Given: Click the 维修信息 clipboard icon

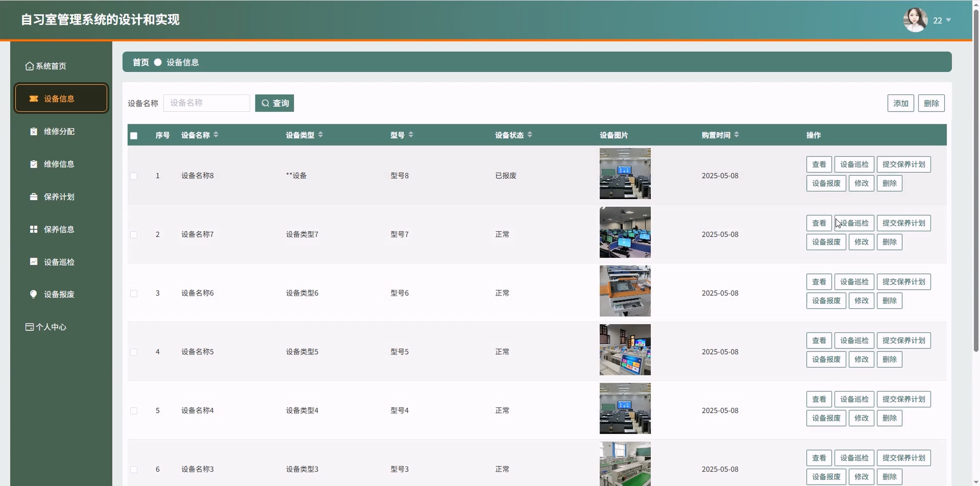Looking at the screenshot, I should pyautogui.click(x=33, y=164).
